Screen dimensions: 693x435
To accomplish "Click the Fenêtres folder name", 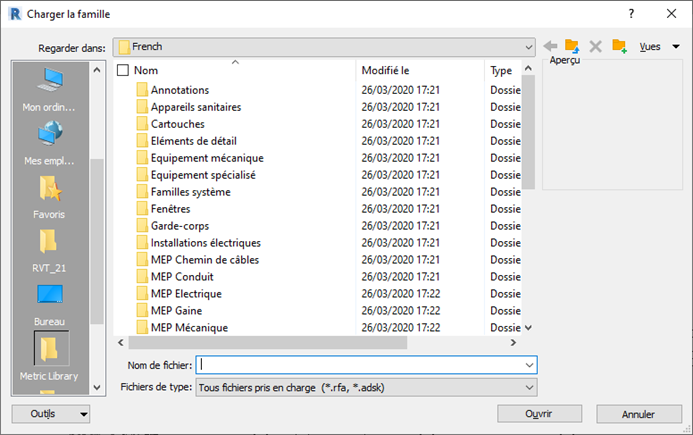I will 170,209.
